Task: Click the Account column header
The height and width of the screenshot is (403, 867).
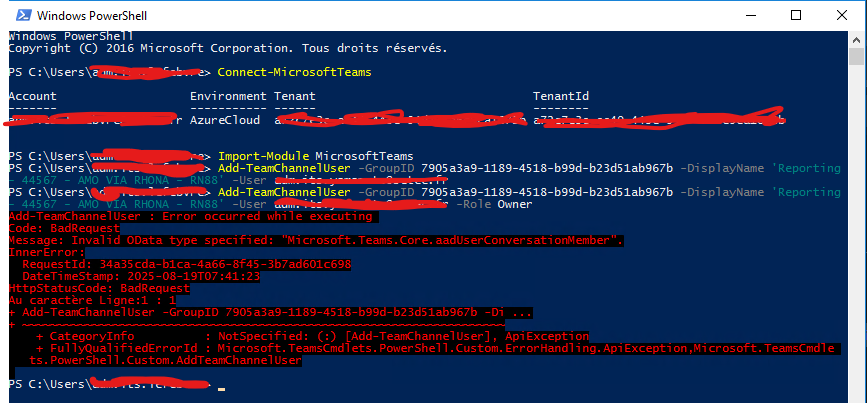Action: pyautogui.click(x=32, y=96)
